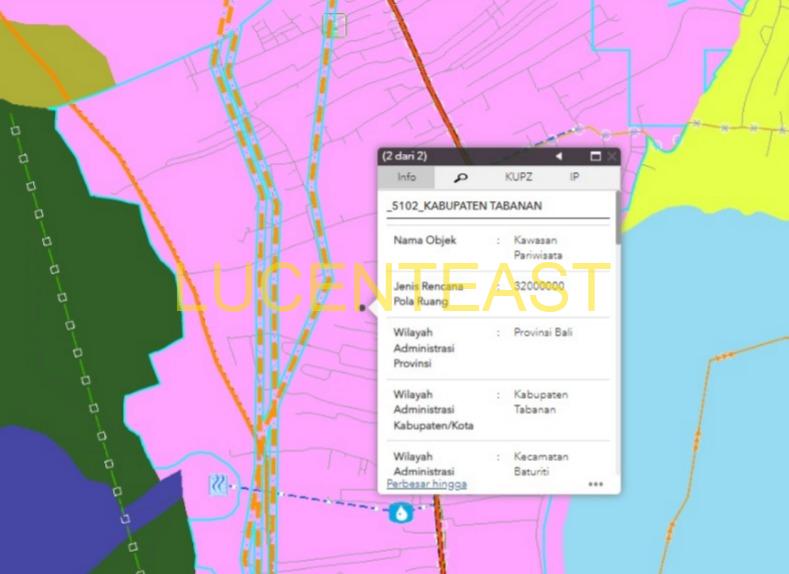Switch to the Info tab
The width and height of the screenshot is (789, 574).
coord(406,177)
